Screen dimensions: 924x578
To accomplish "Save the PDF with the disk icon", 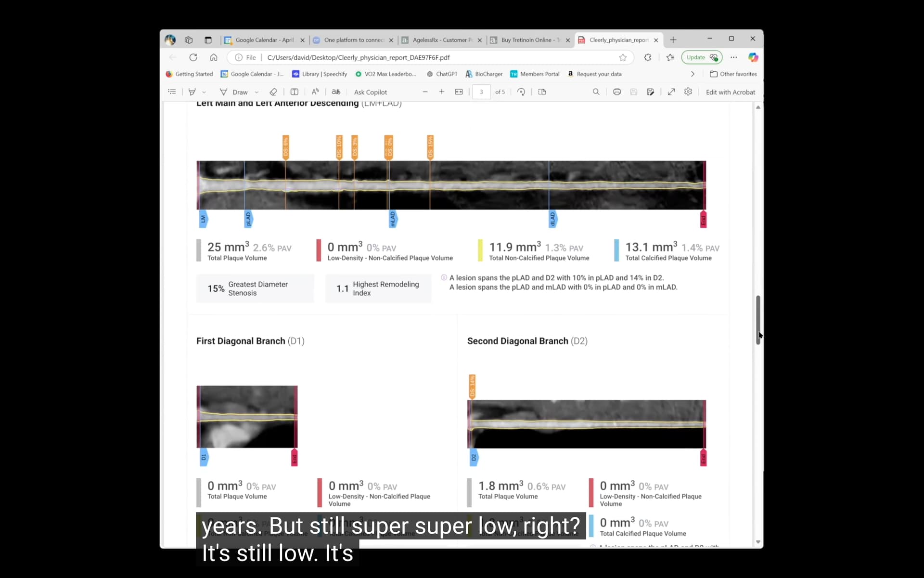I will [x=633, y=92].
